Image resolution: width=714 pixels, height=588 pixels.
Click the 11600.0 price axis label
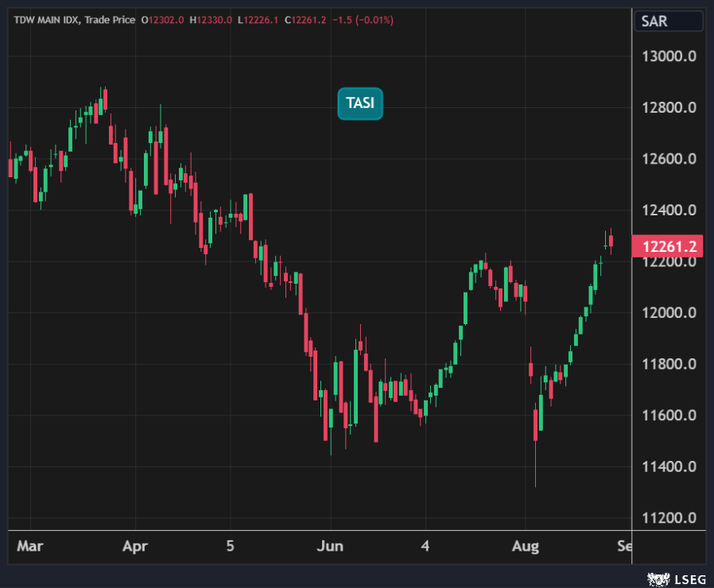pos(668,416)
